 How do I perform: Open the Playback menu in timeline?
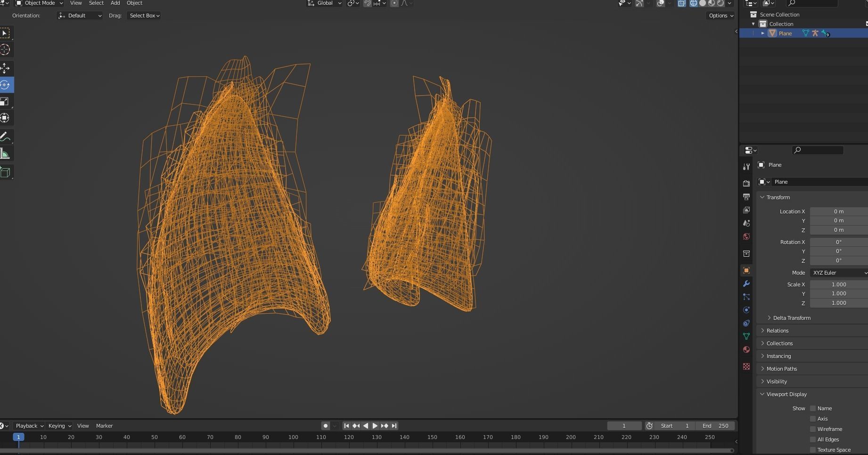point(29,426)
